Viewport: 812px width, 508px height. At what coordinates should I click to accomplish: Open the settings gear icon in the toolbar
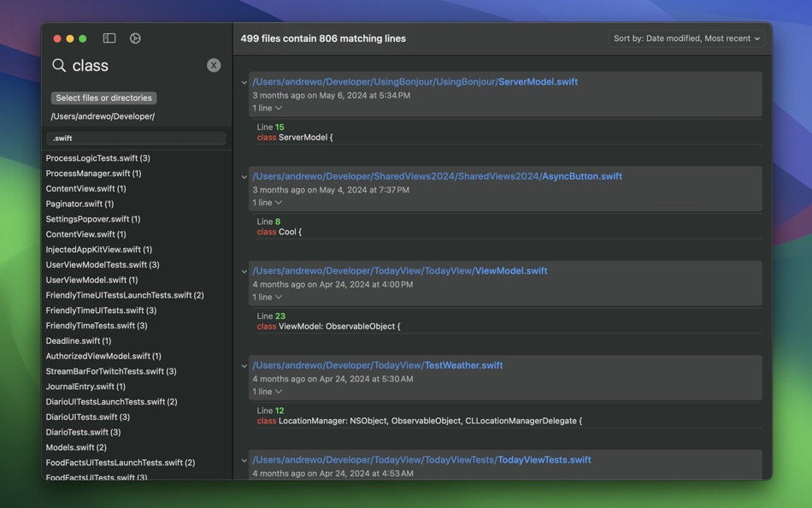point(135,38)
